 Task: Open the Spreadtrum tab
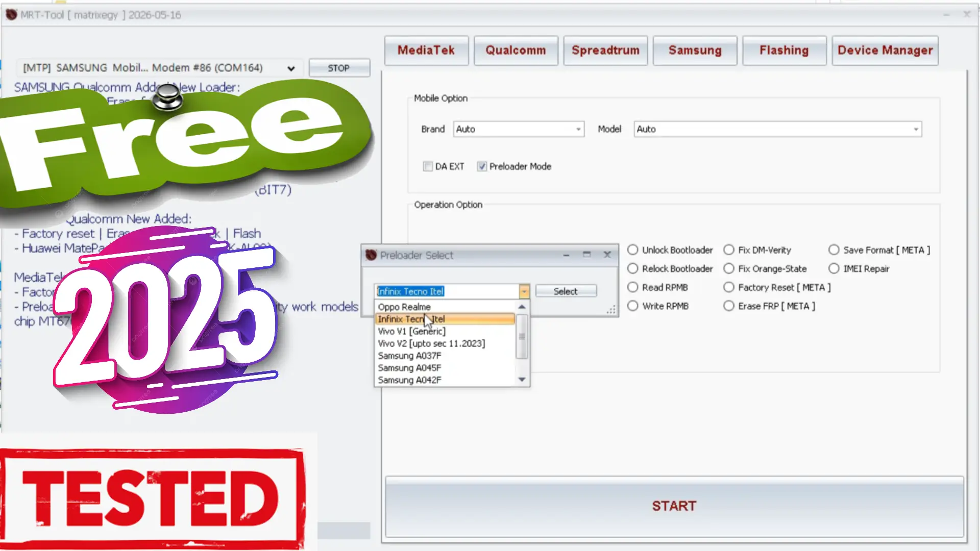[x=605, y=50]
